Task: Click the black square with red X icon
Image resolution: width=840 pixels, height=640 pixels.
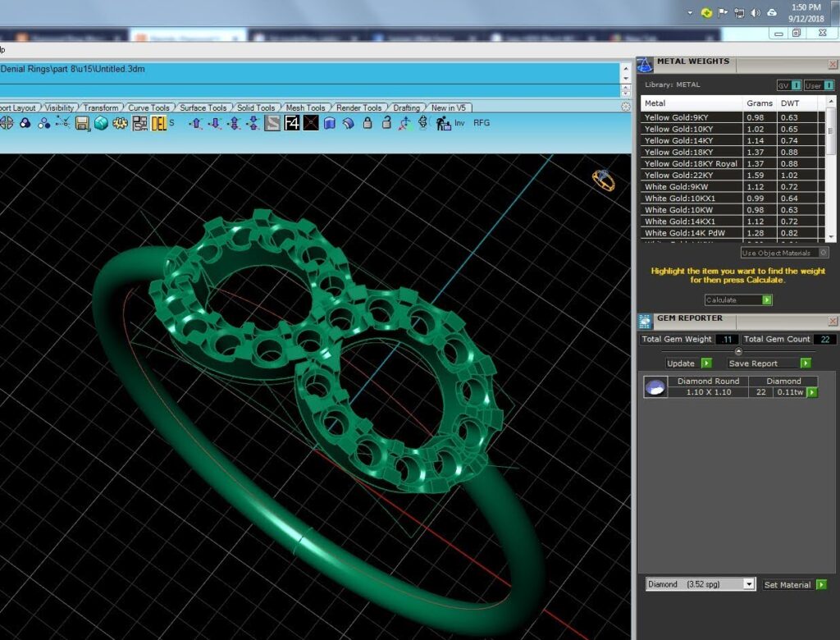Action: pos(311,123)
